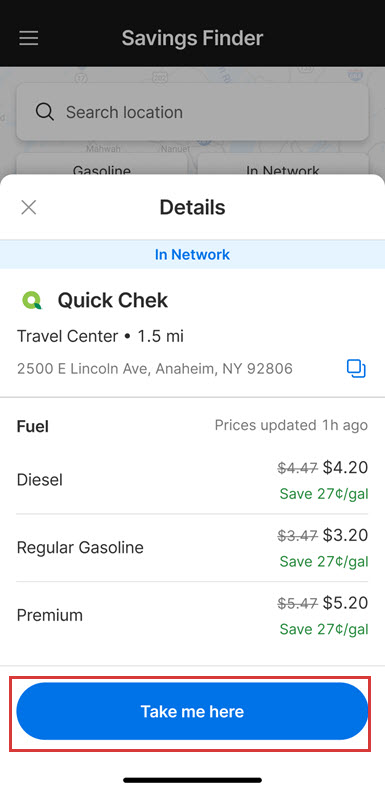The height and width of the screenshot is (792, 385).
Task: Select the Regular Gasoline row
Action: (x=192, y=548)
